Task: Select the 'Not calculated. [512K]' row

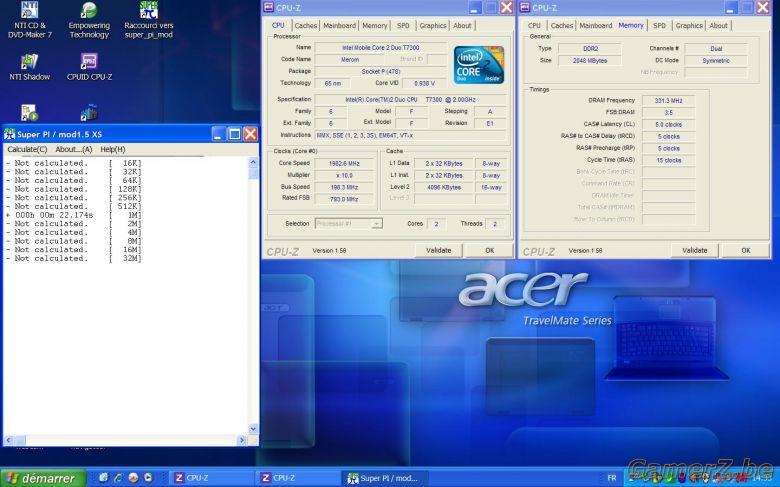Action: 74,206
